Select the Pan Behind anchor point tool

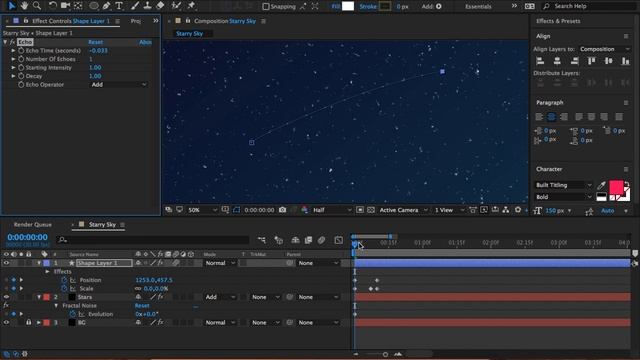tap(78, 6)
